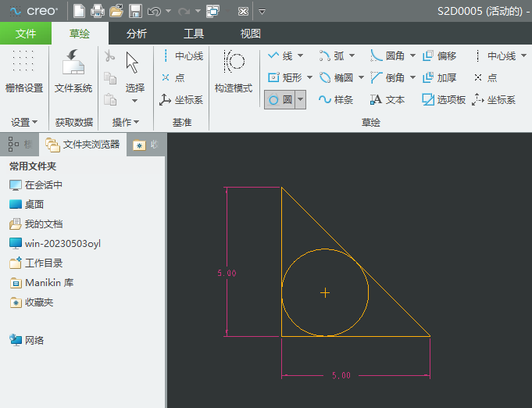Viewport: 532px width, 408px height.
Task: Open the 选项板 (Palette) tool
Action: 444,100
